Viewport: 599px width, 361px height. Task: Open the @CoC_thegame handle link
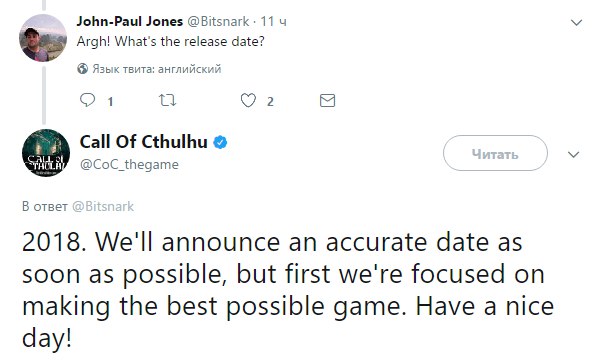tap(129, 165)
